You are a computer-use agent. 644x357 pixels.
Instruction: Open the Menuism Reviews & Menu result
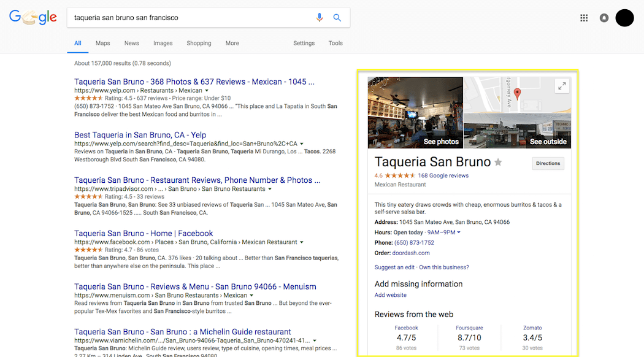(x=195, y=286)
